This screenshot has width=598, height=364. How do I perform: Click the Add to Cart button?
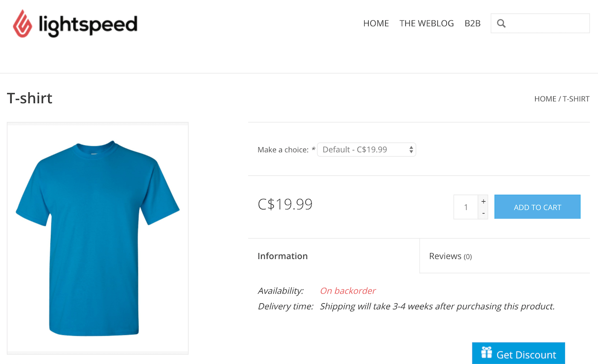tap(537, 206)
